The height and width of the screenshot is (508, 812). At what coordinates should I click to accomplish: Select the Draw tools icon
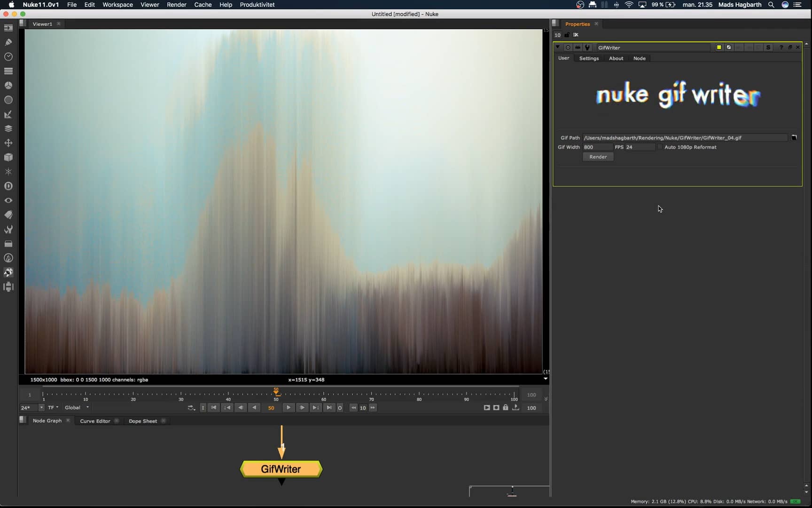[8, 42]
